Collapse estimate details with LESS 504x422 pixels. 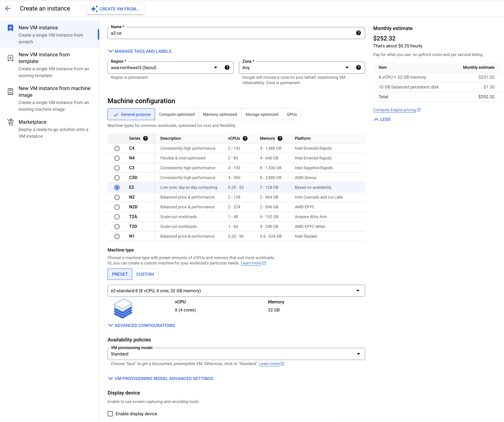382,119
